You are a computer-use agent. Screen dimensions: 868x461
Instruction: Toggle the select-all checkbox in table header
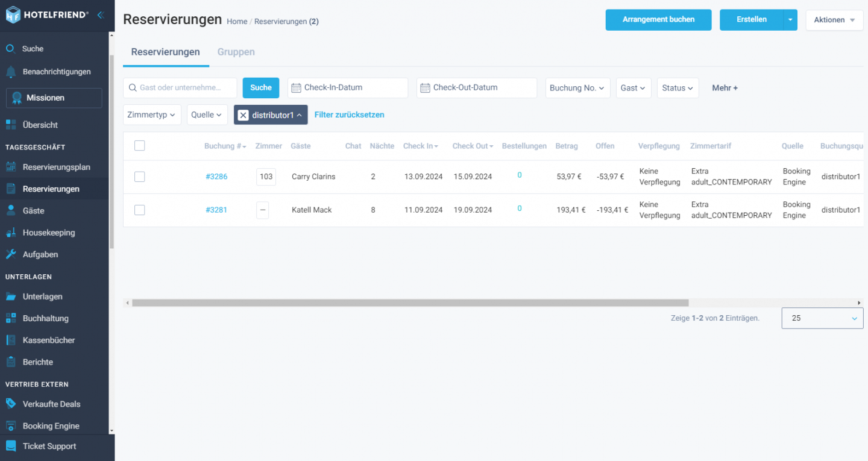[x=140, y=145]
